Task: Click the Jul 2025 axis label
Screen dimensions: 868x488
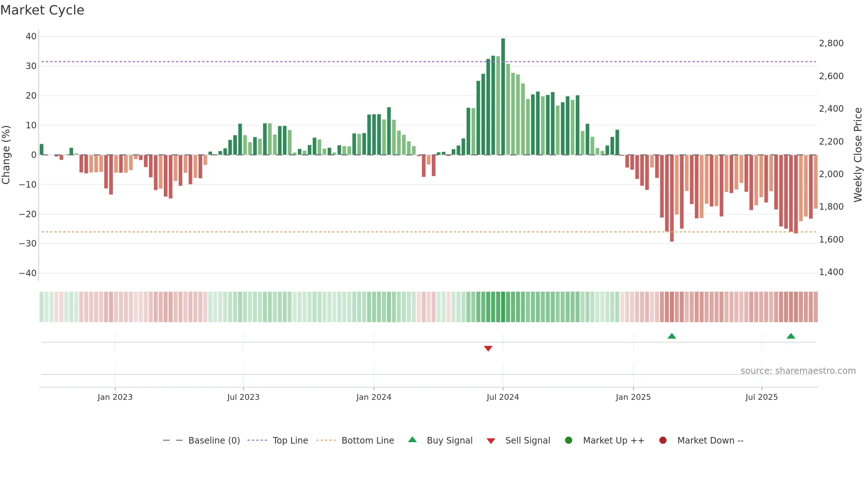Action: tap(761, 397)
